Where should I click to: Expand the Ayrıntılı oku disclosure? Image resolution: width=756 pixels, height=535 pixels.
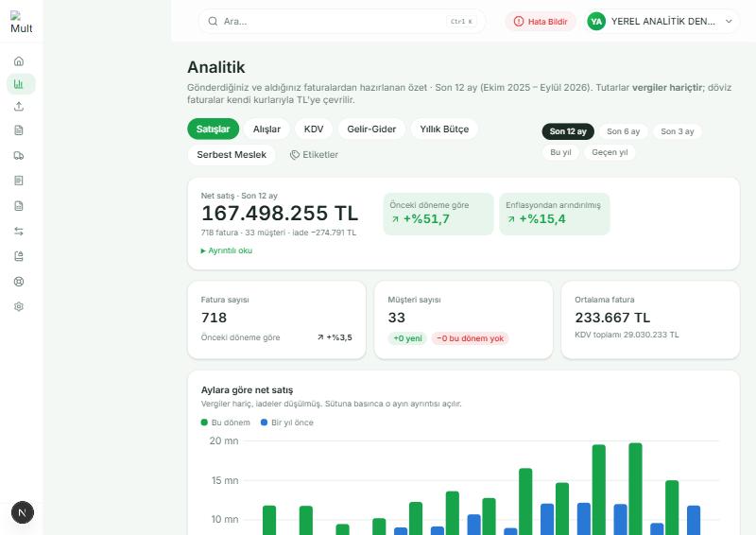pos(227,250)
